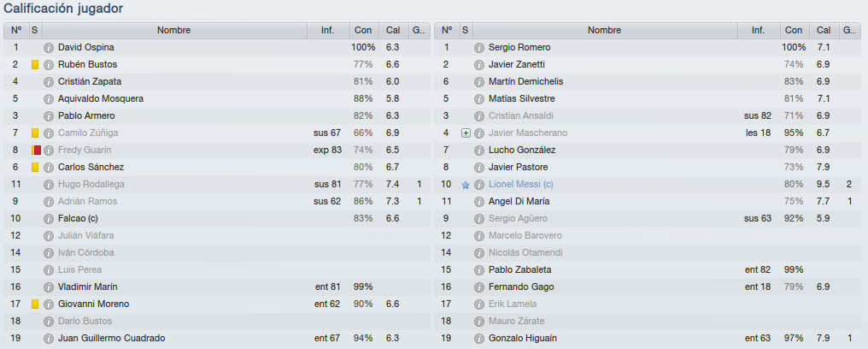Sort right table by Cal column
This screenshot has height=349, width=868.
click(824, 31)
